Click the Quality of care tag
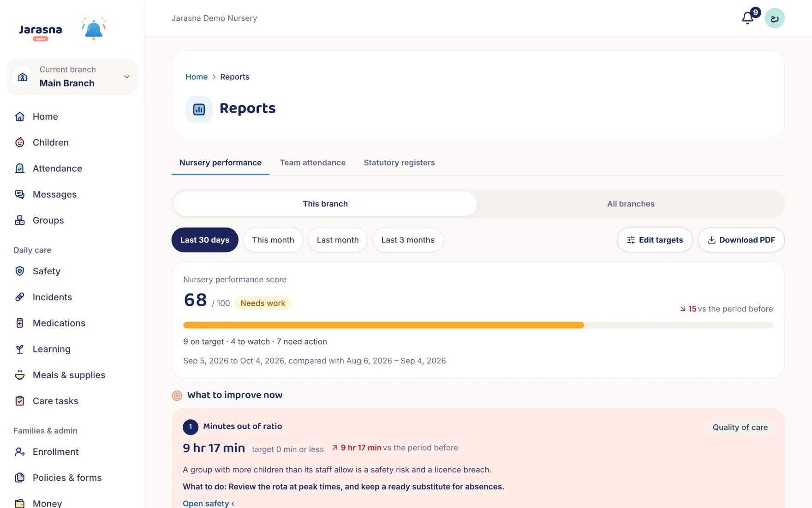Viewport: 812px width, 508px height. coord(740,427)
